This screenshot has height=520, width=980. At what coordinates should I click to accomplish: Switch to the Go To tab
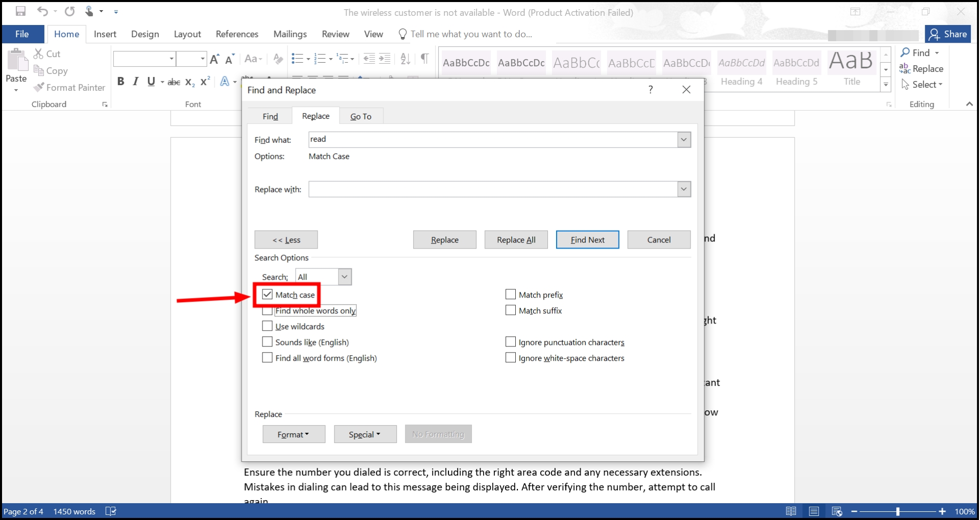[361, 116]
